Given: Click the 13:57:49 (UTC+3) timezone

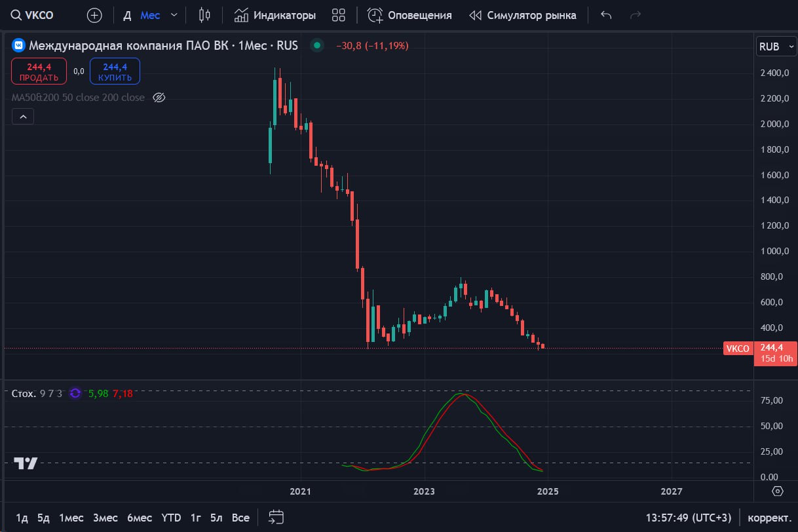Looking at the screenshot, I should [x=689, y=518].
